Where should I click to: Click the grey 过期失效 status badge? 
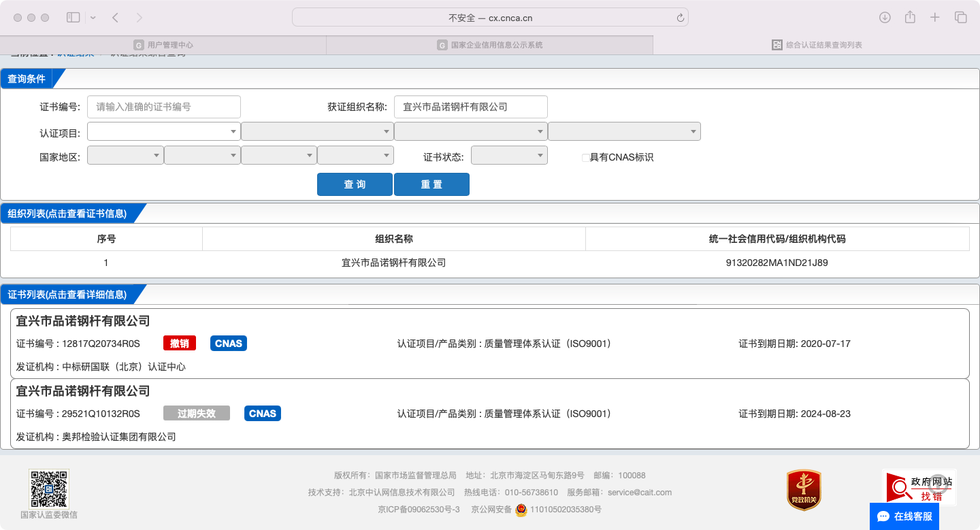click(x=197, y=414)
